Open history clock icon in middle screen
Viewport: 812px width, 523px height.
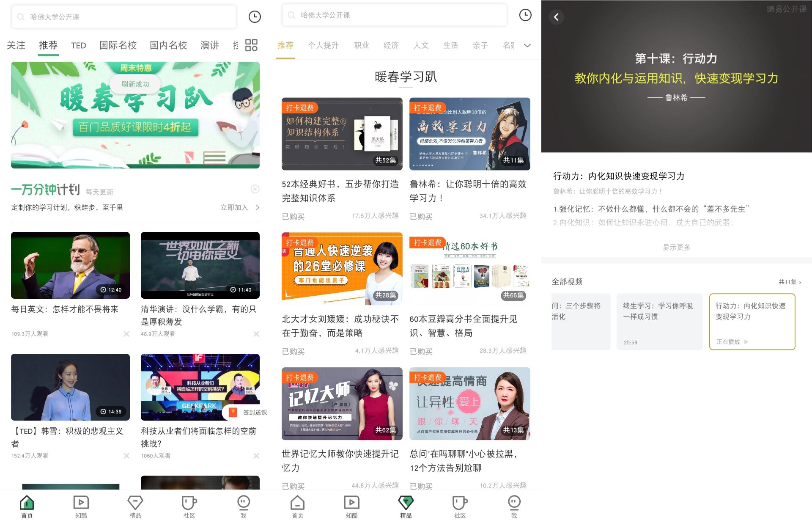(x=525, y=15)
